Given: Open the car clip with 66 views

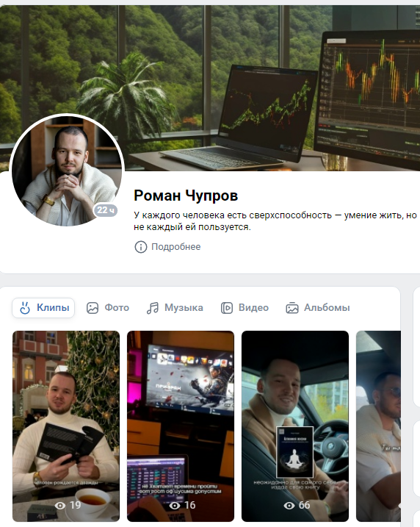Looking at the screenshot, I should tap(295, 426).
